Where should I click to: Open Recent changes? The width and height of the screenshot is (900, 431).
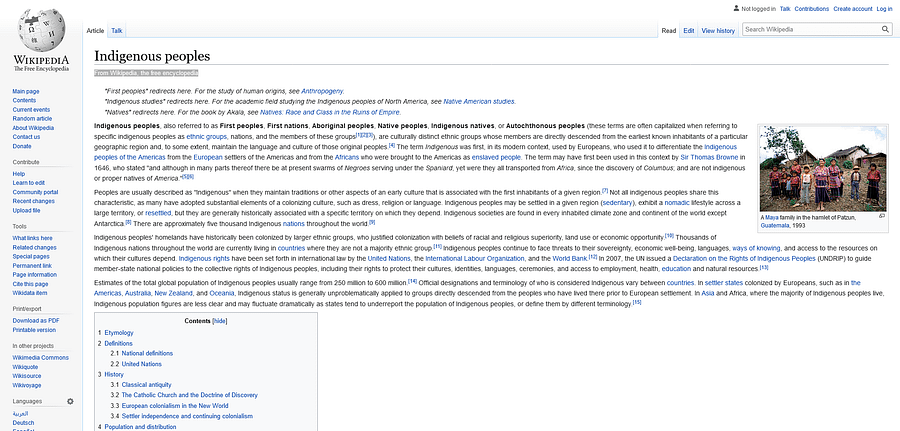(x=33, y=201)
